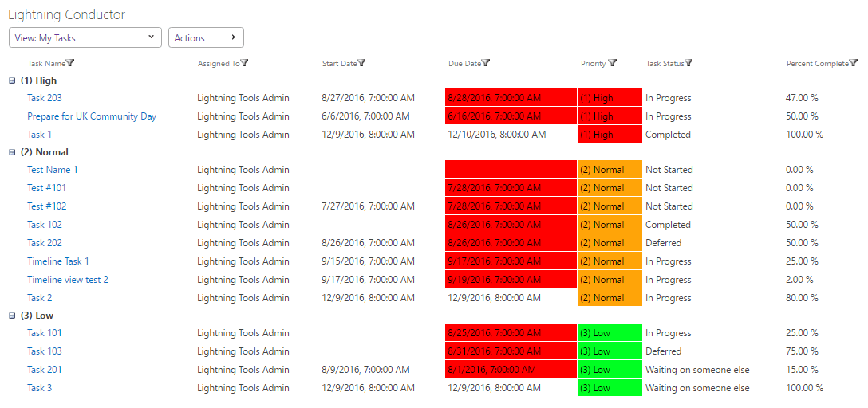Open the Actions menu
The image size is (868, 408).
[206, 37]
